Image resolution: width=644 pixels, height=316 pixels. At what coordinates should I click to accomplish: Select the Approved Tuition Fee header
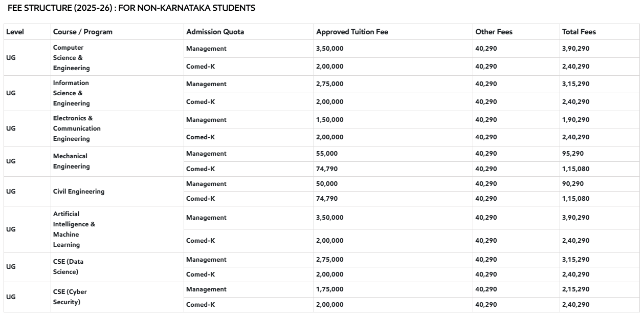pos(352,32)
